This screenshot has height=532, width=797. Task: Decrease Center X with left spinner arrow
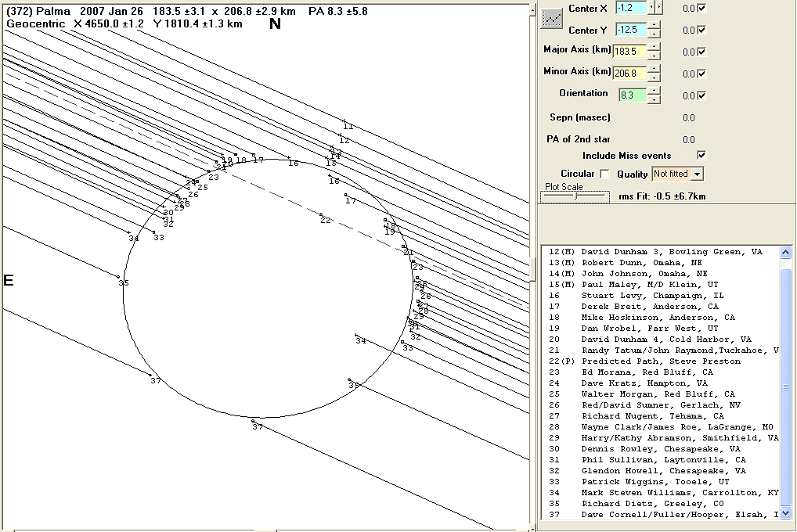pos(651,8)
